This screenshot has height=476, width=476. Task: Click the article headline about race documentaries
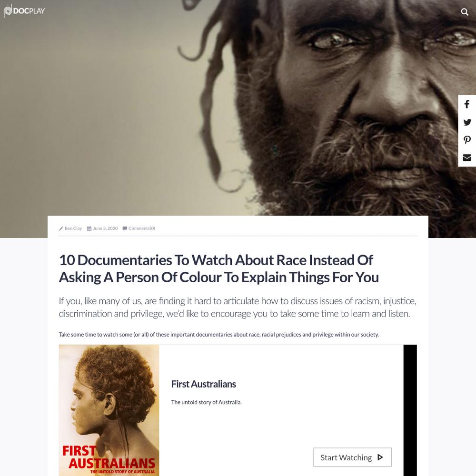tap(219, 268)
